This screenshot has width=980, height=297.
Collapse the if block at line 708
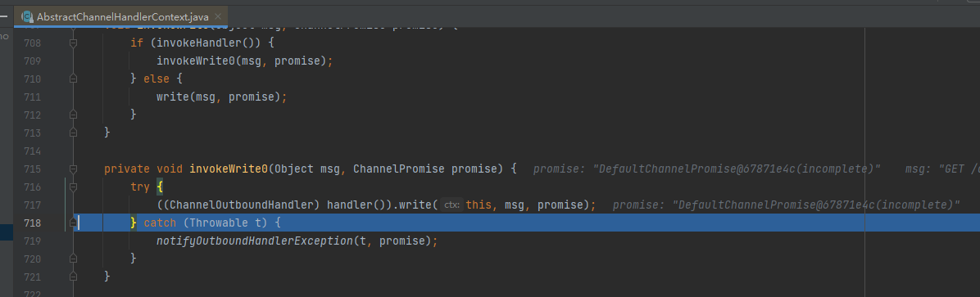tap(73, 43)
